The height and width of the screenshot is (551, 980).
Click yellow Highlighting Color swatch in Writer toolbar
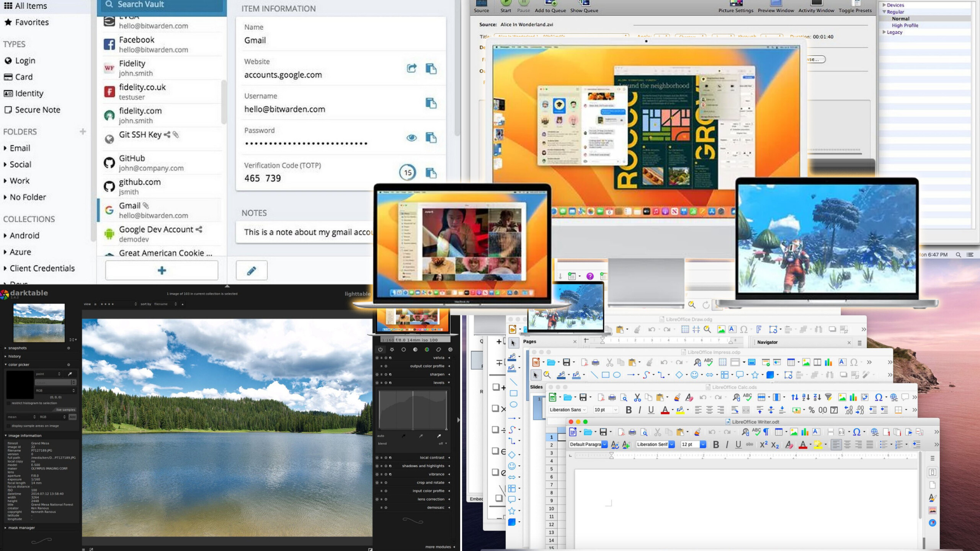click(818, 444)
